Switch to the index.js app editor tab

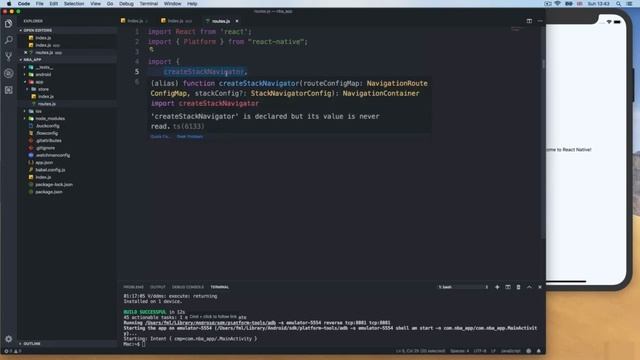point(176,21)
